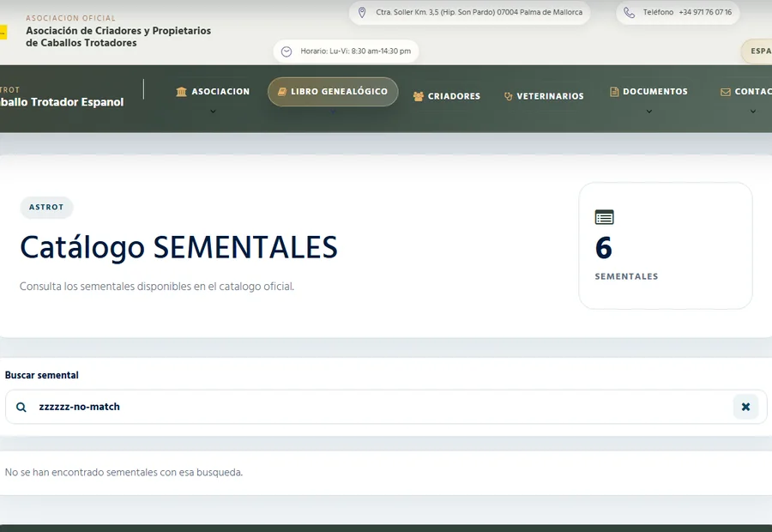
Task: Clear the search with the X button
Action: (745, 407)
